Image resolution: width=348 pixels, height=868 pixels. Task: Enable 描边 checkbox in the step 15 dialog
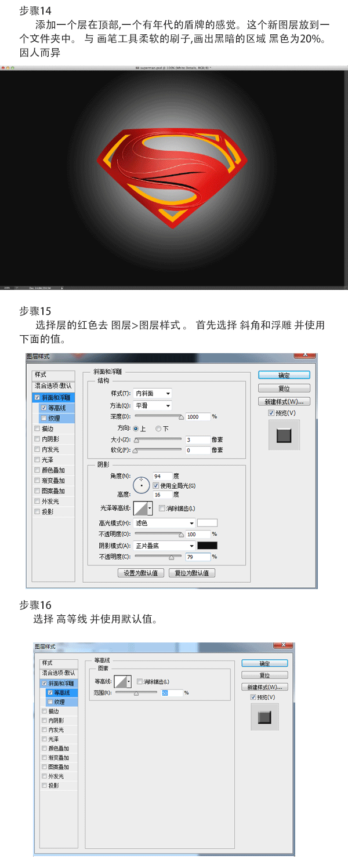[38, 428]
